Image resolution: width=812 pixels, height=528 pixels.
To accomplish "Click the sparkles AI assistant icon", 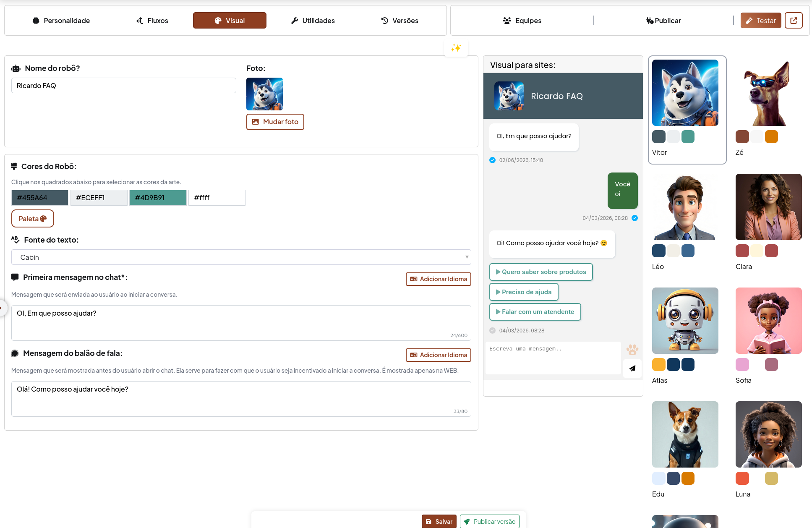I will click(x=456, y=48).
